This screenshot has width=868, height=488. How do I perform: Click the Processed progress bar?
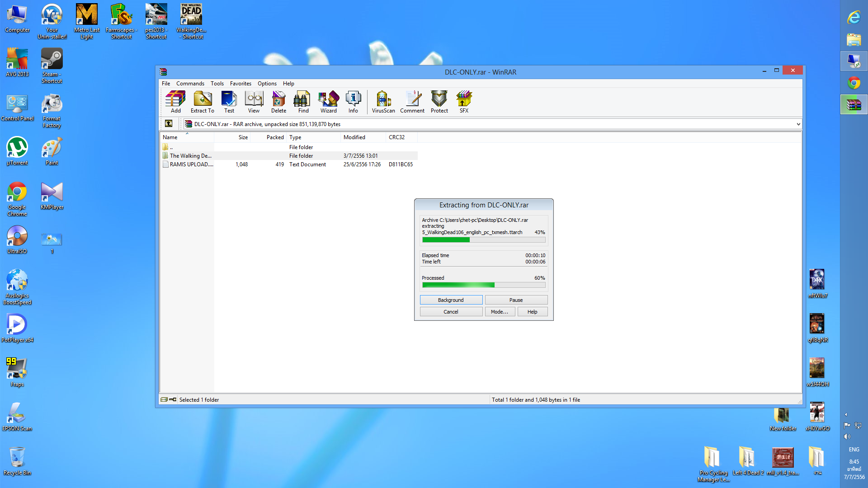click(483, 285)
